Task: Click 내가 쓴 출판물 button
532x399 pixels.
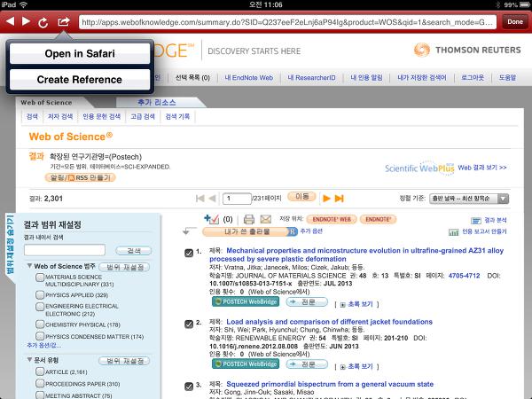Action: [x=246, y=231]
